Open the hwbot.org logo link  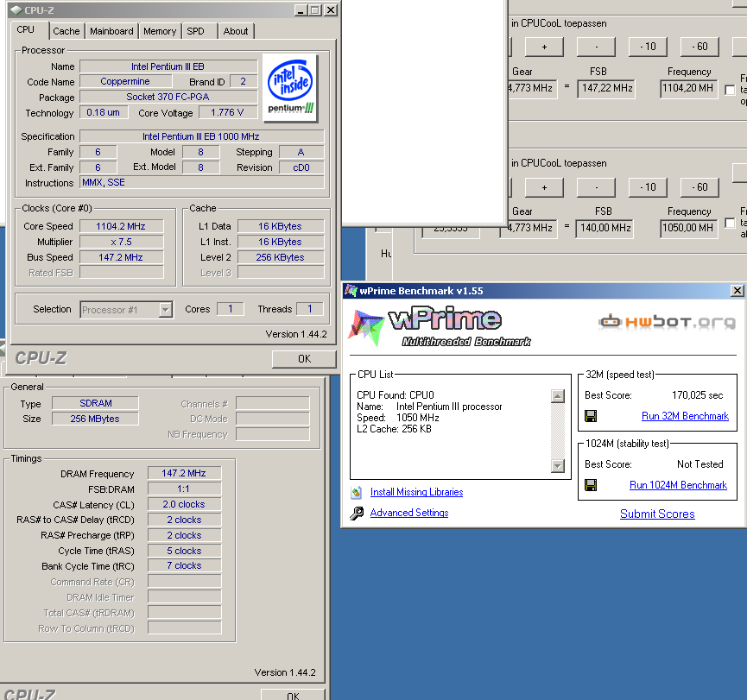click(x=667, y=322)
